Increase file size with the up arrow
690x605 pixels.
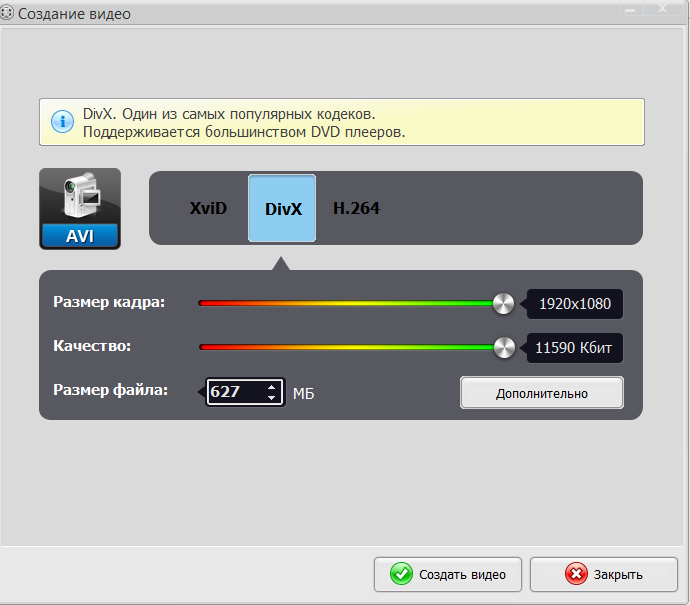(271, 386)
